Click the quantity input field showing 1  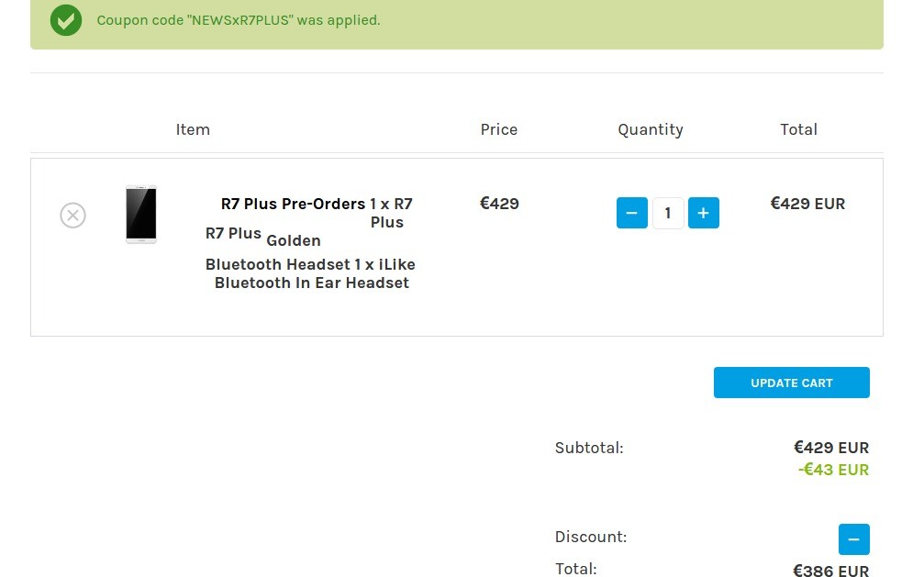click(668, 213)
